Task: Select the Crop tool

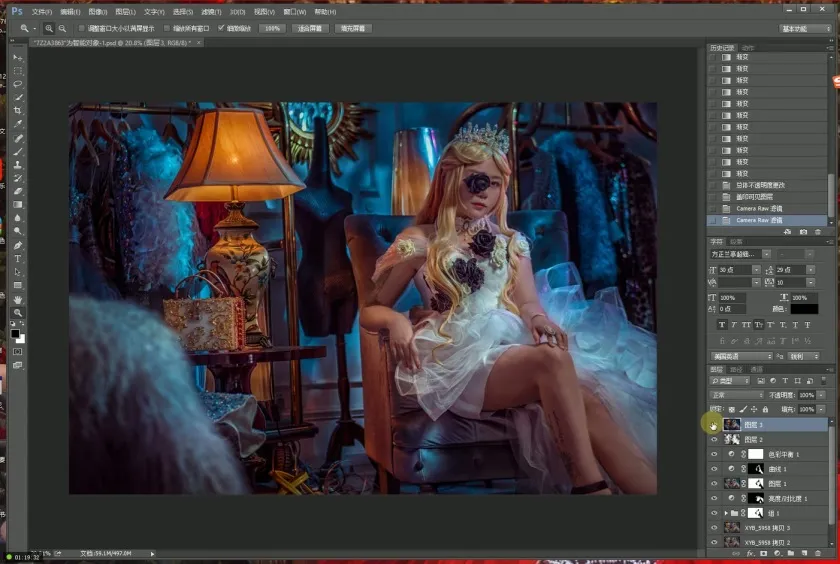Action: [x=18, y=111]
